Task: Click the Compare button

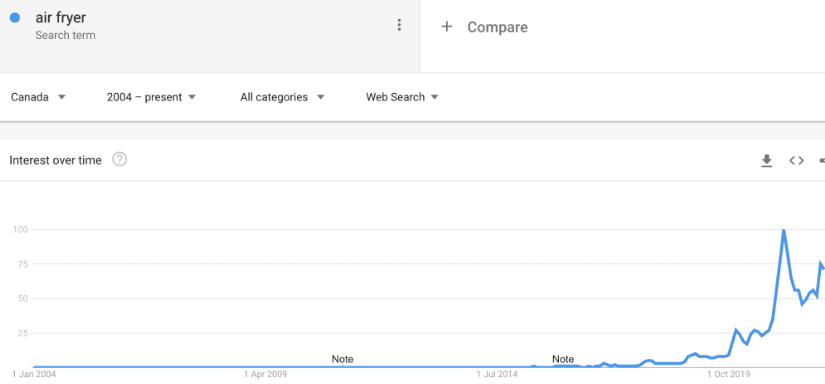Action: pos(484,27)
